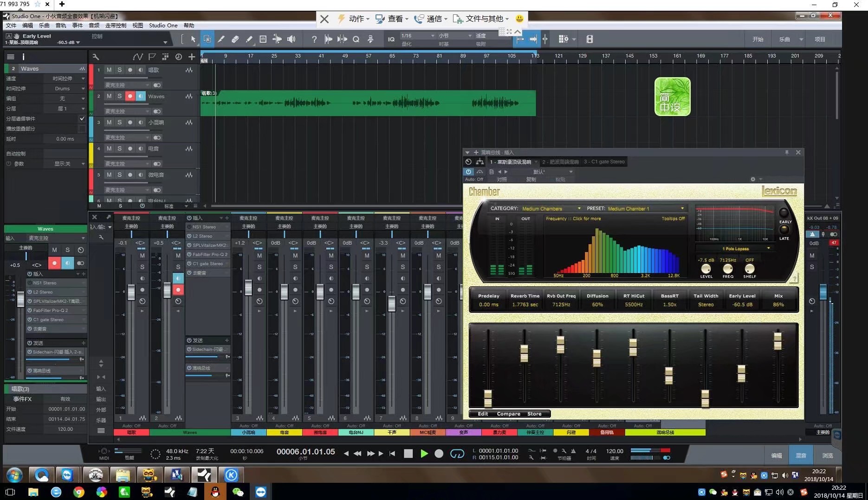Screen dimensions: 868x500
Task: Show the automation curve icon above the track list
Action: point(137,57)
